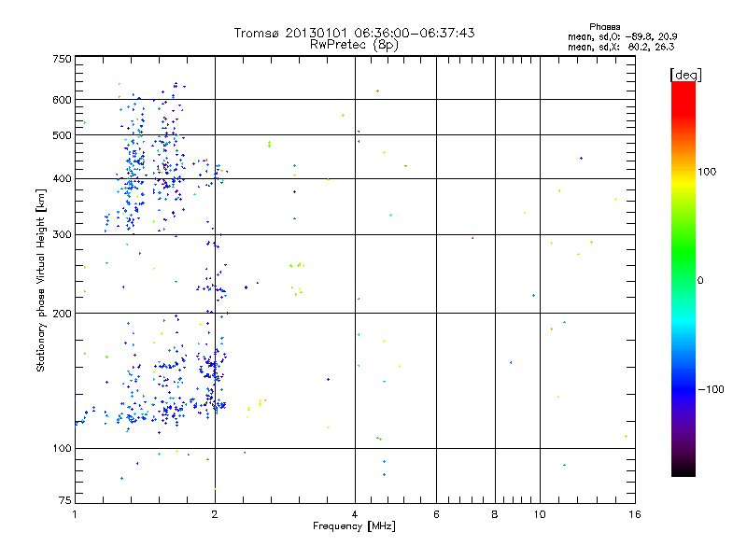Viewport: 747px width, 560px height.
Task: Select the 'mean, sd,O: -89.8, 20.9' line
Action: [622, 36]
